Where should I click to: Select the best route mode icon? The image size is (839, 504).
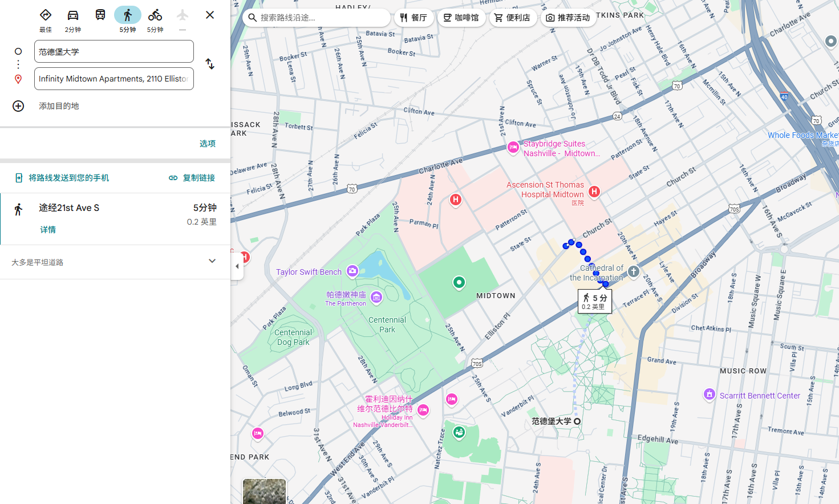click(46, 15)
